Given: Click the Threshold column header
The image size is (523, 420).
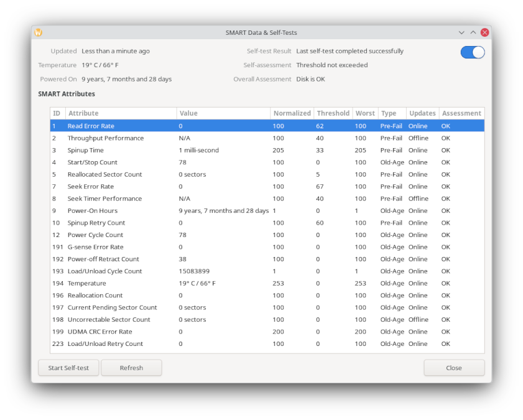Looking at the screenshot, I should coord(333,113).
